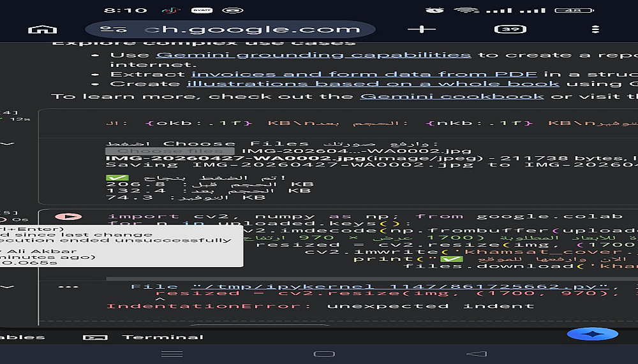Open the site settings icon in address bar
The width and height of the screenshot is (638, 364).
point(113,29)
